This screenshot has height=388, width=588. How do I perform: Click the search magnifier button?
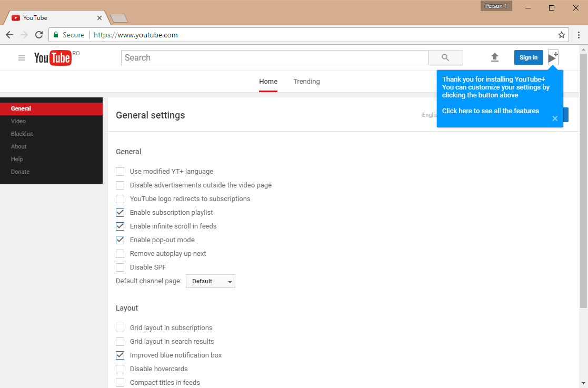[445, 58]
